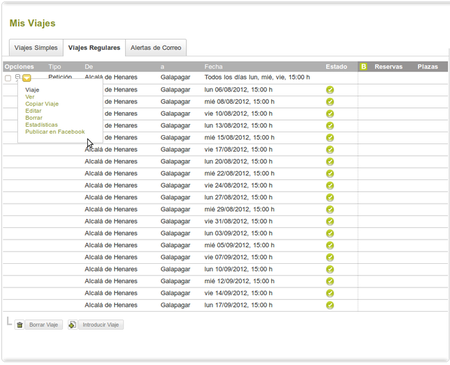Click the date 'mié 22/08/2012, 15:00 h'
This screenshot has width=450, height=365.
point(239,174)
